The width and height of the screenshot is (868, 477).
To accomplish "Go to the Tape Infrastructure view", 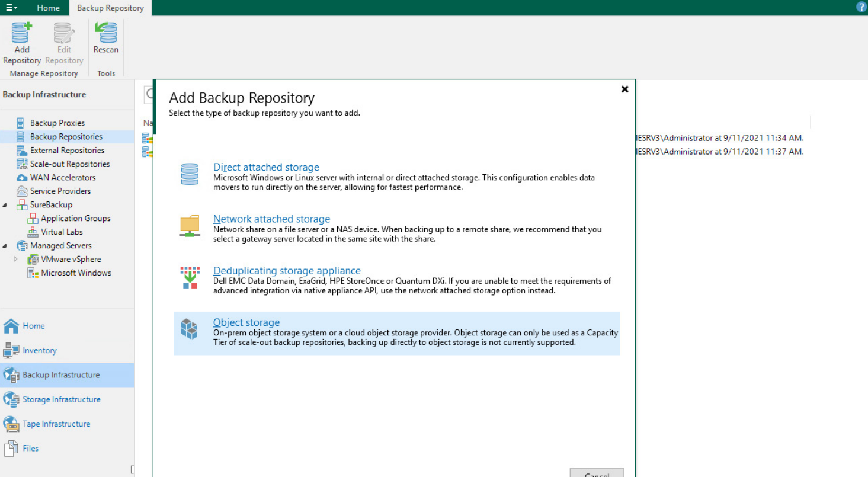I will point(56,424).
